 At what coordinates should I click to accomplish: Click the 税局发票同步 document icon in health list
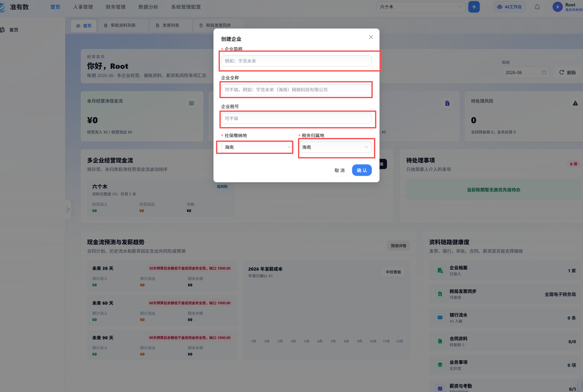pyautogui.click(x=440, y=294)
